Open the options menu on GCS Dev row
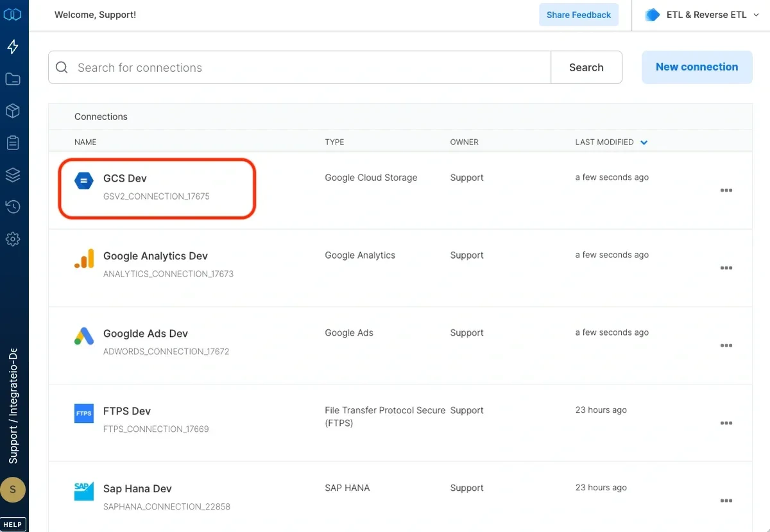Image resolution: width=770 pixels, height=532 pixels. tap(726, 190)
